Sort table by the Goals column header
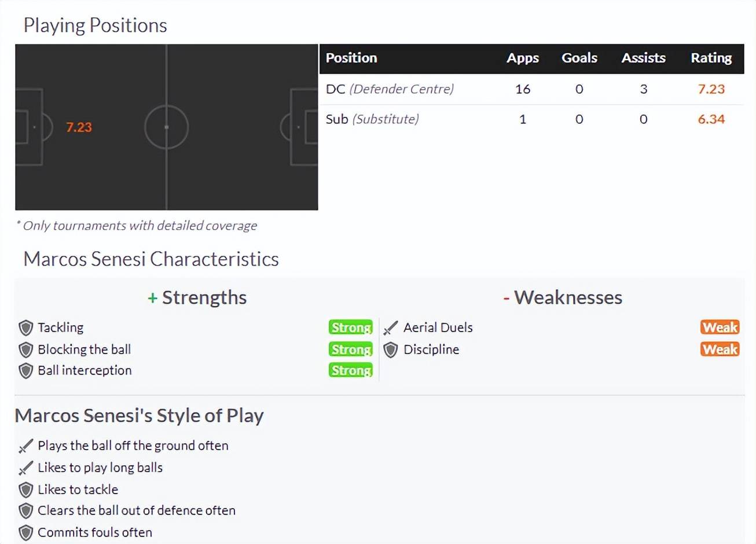Viewport: 756px width, 544px height. click(579, 58)
